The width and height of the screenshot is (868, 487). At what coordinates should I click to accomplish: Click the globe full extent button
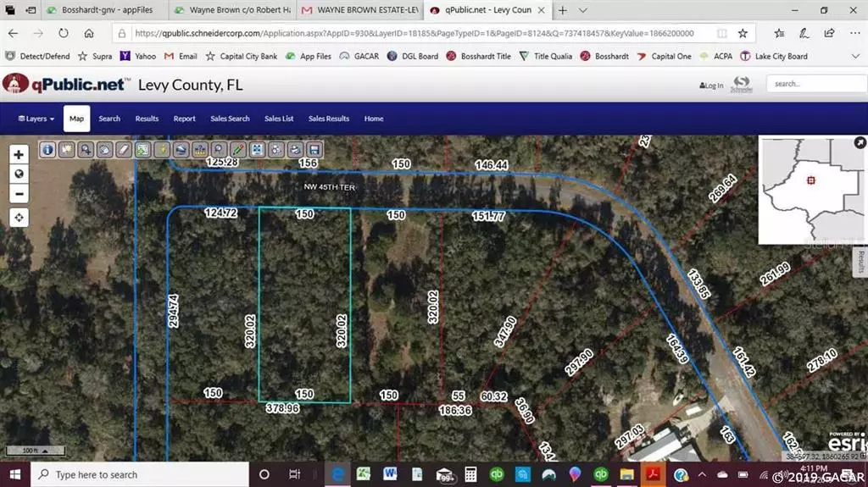click(19, 174)
